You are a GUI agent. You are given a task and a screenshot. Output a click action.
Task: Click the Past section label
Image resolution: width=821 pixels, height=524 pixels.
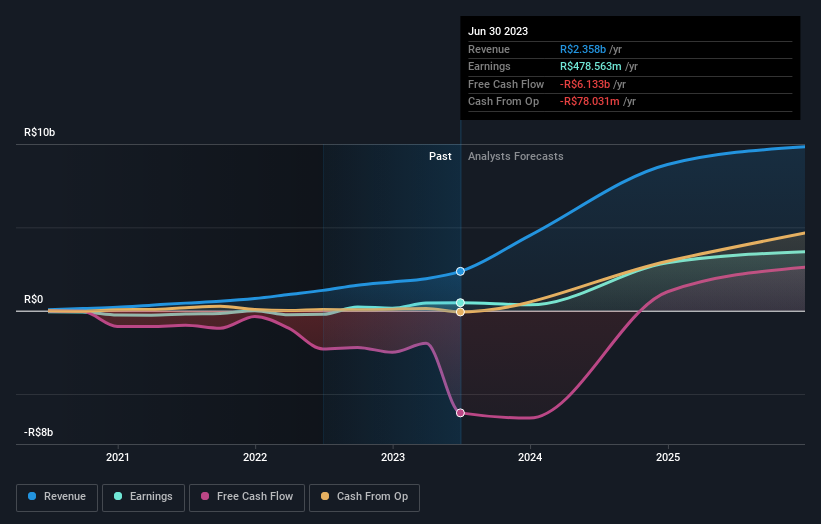[x=440, y=156]
